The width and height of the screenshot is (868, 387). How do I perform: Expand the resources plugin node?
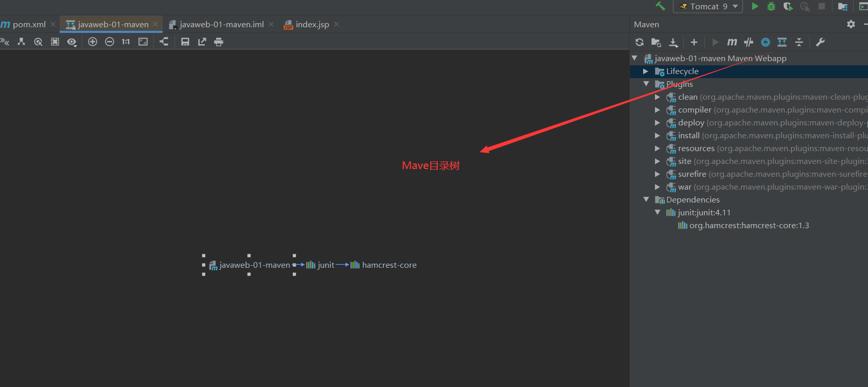click(657, 148)
